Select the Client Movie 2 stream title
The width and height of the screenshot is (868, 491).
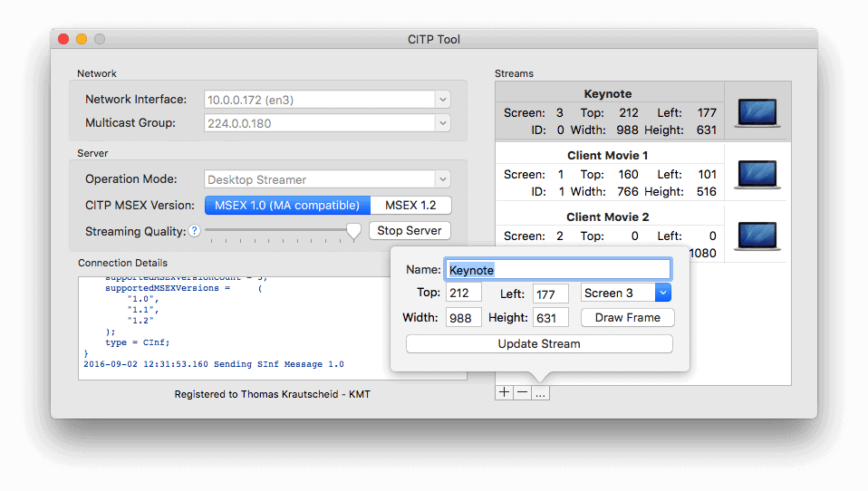tap(607, 217)
